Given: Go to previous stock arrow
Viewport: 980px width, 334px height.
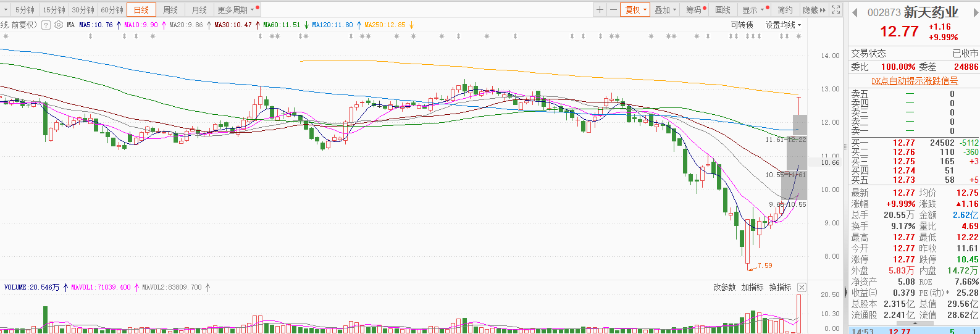Looking at the screenshot, I should pyautogui.click(x=855, y=12).
